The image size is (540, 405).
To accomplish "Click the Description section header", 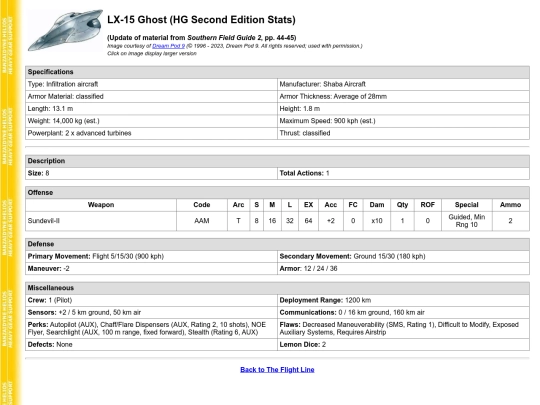I will (277, 161).
